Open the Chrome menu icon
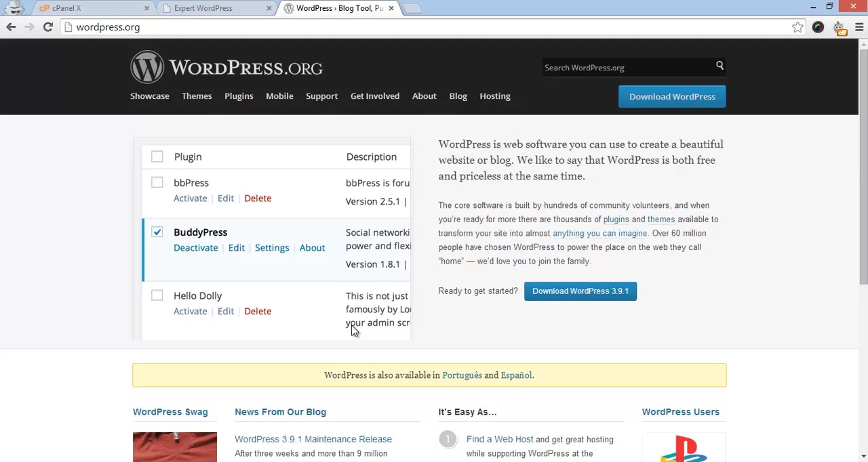Screen dimensions: 868x462 [859, 27]
